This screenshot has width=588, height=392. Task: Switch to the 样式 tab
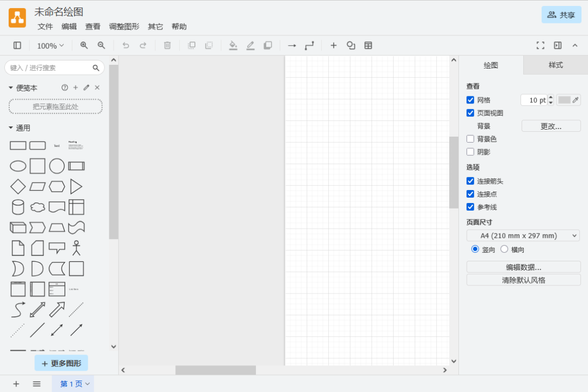coord(555,65)
